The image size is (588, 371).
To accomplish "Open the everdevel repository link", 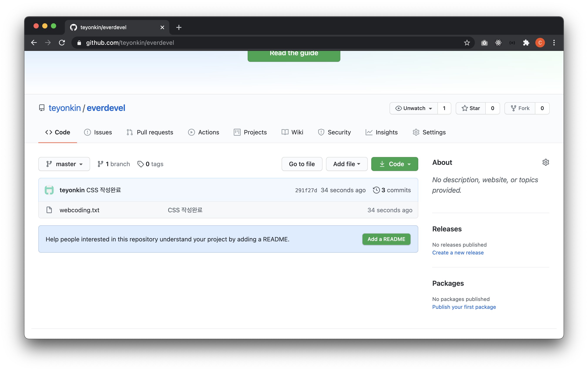I will tap(106, 108).
